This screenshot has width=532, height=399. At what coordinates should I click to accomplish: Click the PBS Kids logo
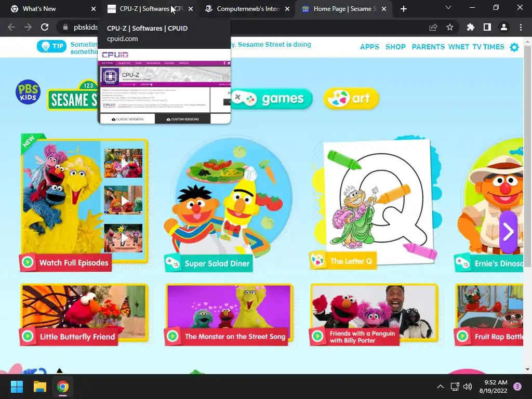click(x=28, y=92)
